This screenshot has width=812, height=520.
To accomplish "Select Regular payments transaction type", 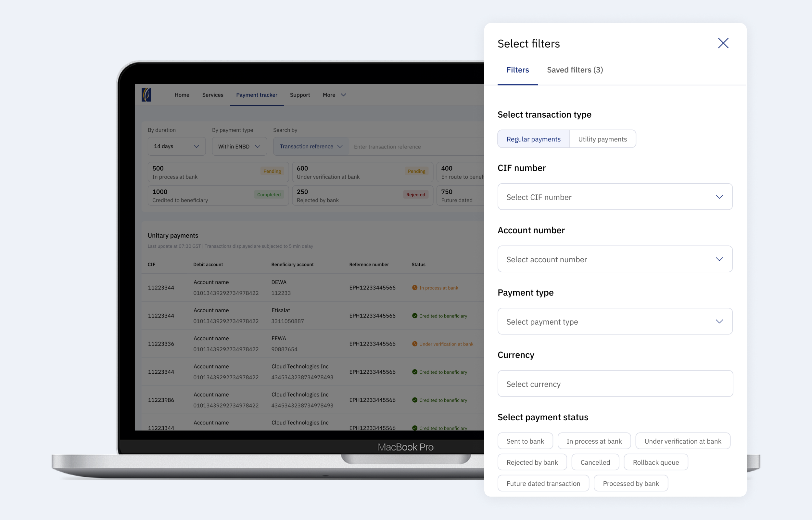I will 533,139.
